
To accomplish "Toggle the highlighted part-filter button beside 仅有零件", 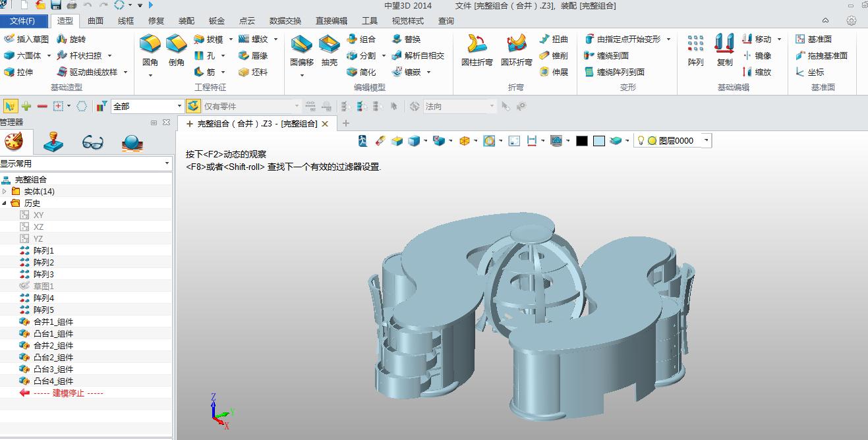I will pos(193,106).
